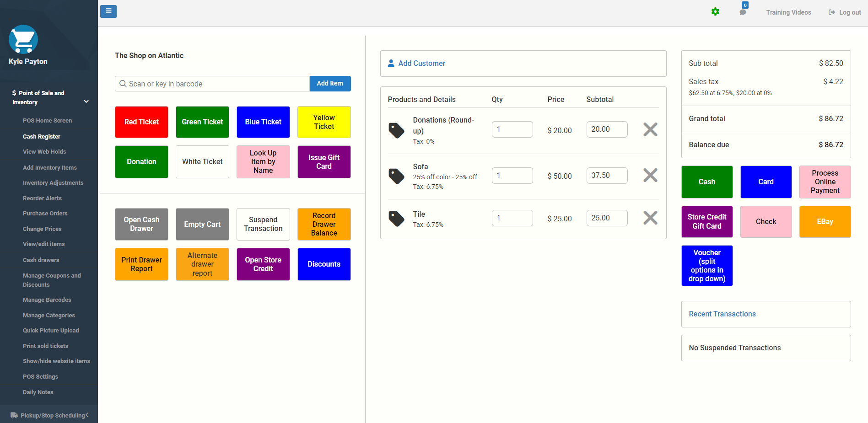This screenshot has height=423, width=868.
Task: Open POS Home Screen
Action: [47, 121]
